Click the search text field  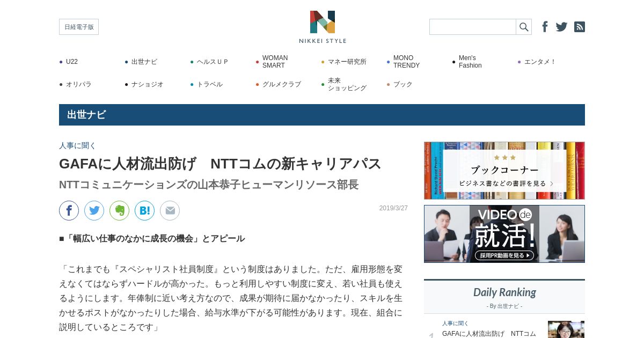pos(473,27)
